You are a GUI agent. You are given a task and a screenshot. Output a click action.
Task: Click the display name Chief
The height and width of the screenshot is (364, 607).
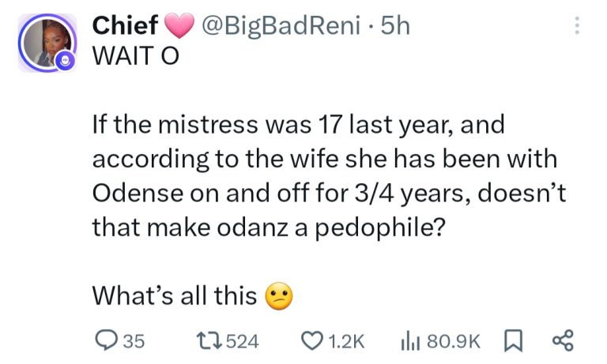(x=125, y=26)
